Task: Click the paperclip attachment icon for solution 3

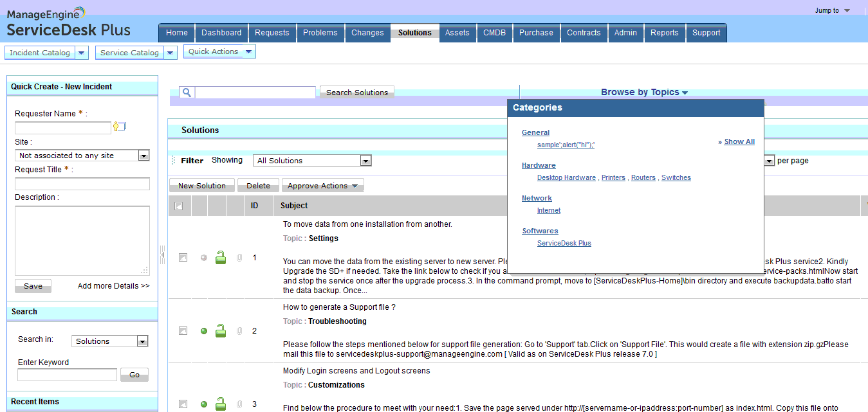Action: pos(239,404)
